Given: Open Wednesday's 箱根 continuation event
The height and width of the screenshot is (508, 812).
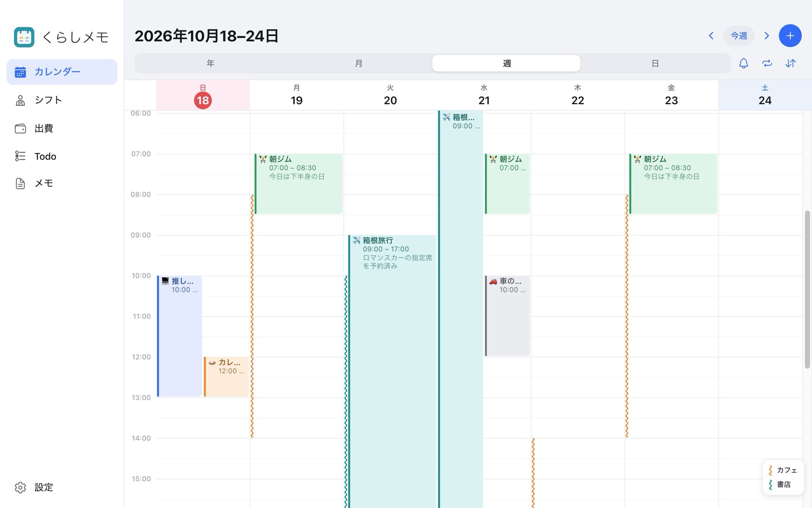Looking at the screenshot, I should 460,309.
